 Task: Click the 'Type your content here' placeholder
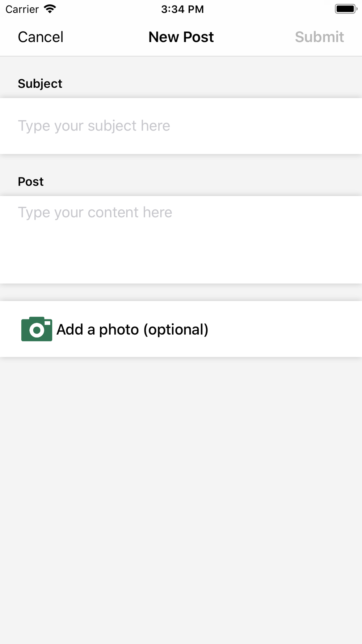coord(95,212)
